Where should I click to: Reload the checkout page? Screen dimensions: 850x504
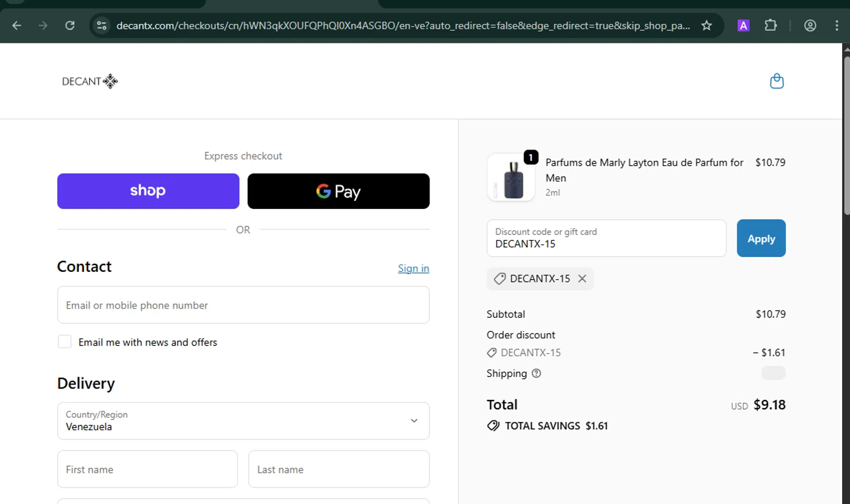[70, 25]
